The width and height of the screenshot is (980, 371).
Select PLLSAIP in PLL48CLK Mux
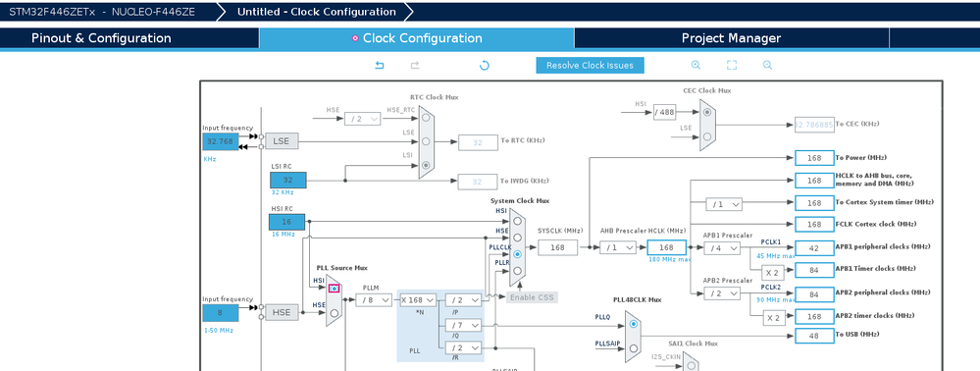coord(634,347)
